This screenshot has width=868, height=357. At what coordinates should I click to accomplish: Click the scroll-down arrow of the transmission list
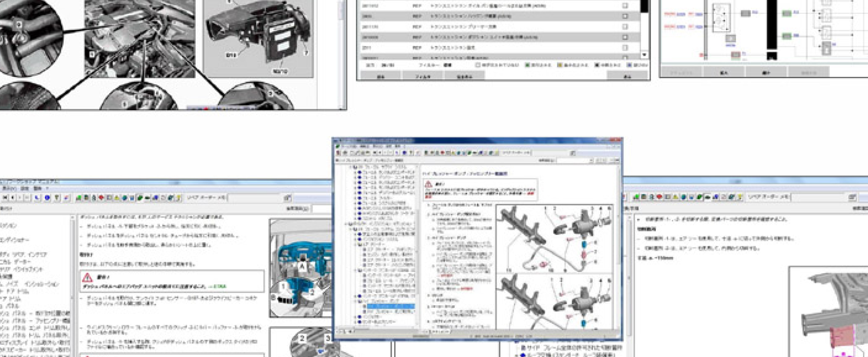(644, 55)
